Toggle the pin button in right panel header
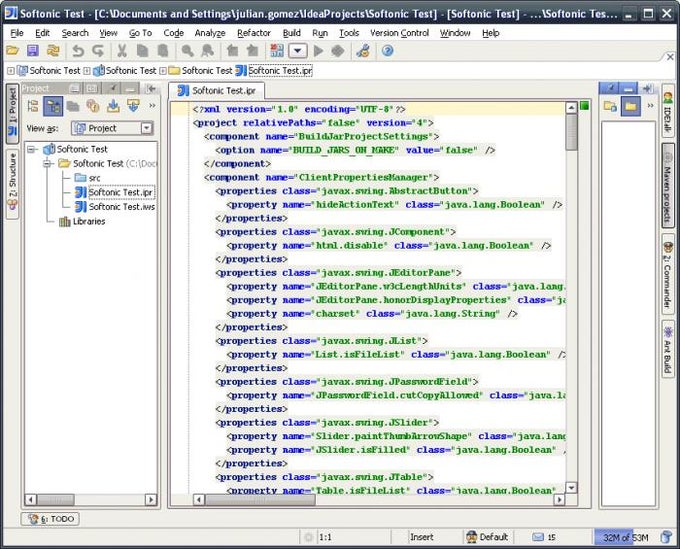The image size is (680, 549). coord(610,88)
